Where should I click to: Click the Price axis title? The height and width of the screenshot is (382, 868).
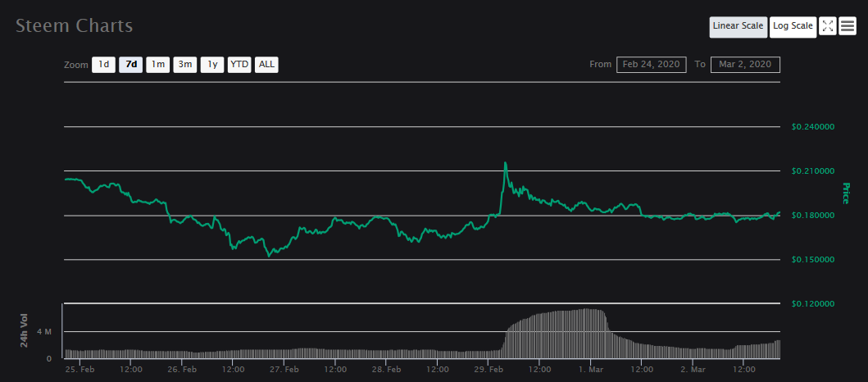[x=845, y=193]
